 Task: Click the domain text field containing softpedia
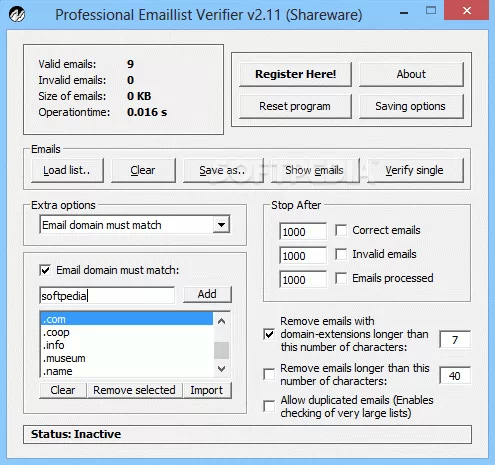click(x=107, y=295)
